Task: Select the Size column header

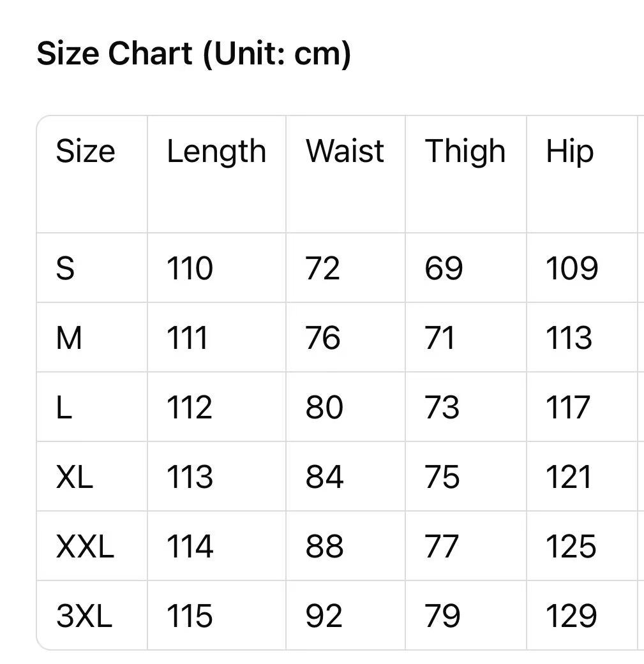Action: [86, 152]
